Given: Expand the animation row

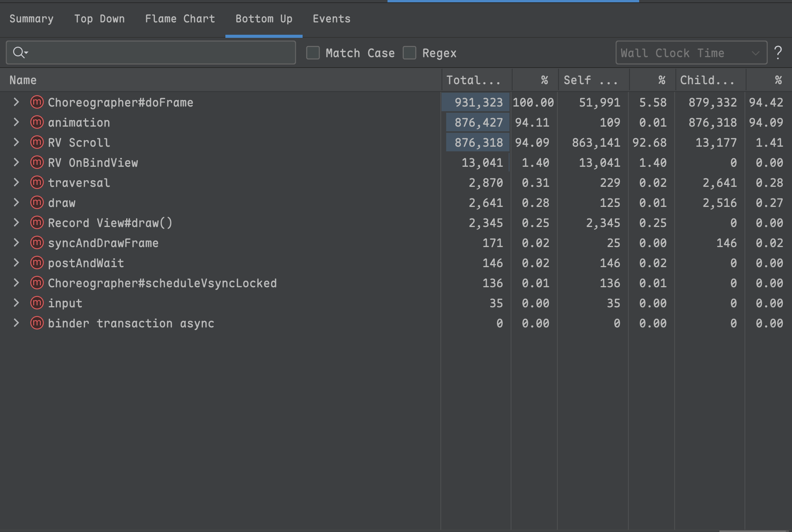Looking at the screenshot, I should (16, 122).
